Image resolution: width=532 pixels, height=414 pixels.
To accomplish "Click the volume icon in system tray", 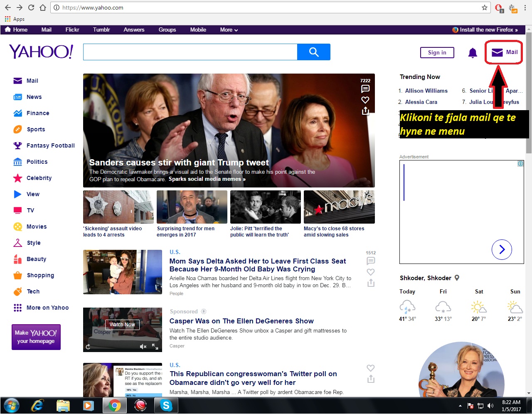I will pos(490,406).
